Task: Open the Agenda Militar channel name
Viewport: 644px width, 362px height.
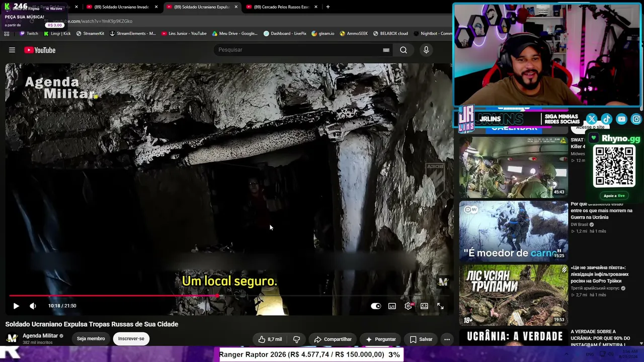Action: pyautogui.click(x=40, y=336)
